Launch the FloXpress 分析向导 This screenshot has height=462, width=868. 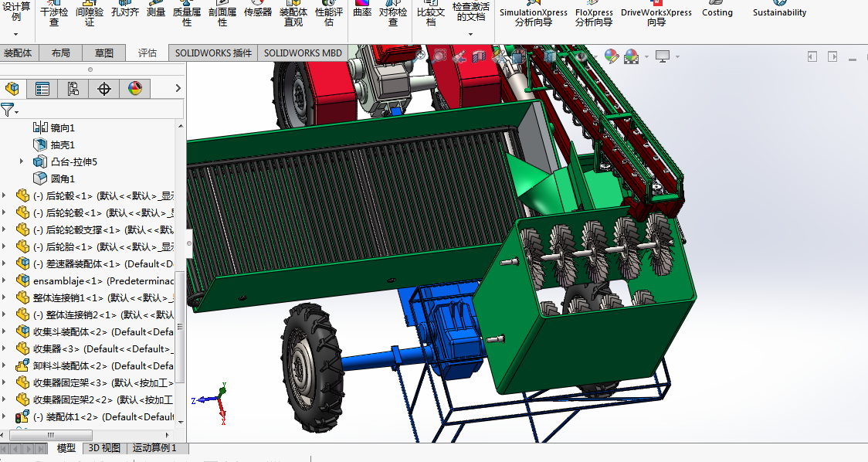594,15
